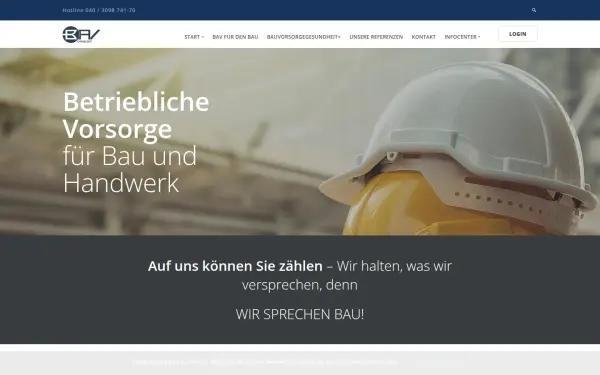Viewport: 600px width, 375px height.
Task: Click the LOGIN button
Action: 518,34
